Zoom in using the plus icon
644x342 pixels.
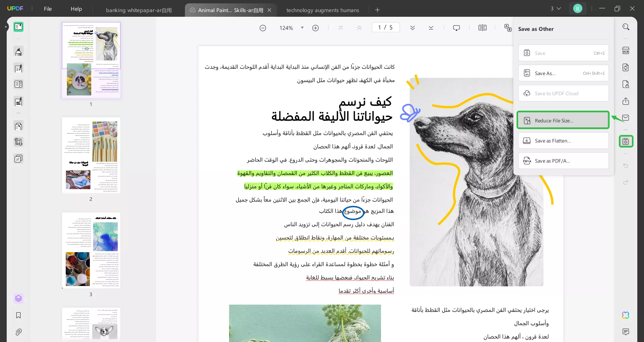click(x=316, y=28)
